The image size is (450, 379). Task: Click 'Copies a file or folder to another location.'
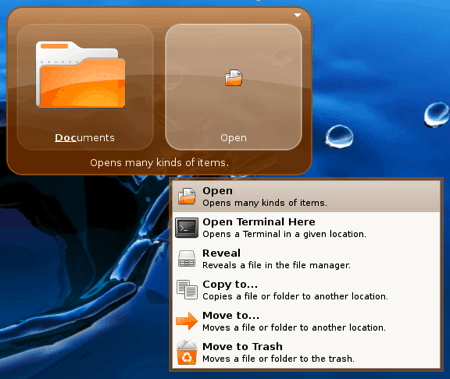click(x=295, y=296)
